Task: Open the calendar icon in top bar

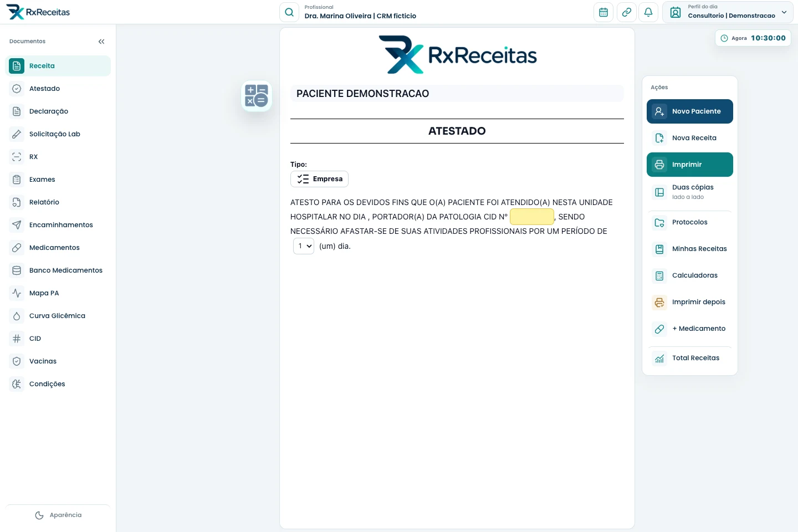Action: (603, 12)
